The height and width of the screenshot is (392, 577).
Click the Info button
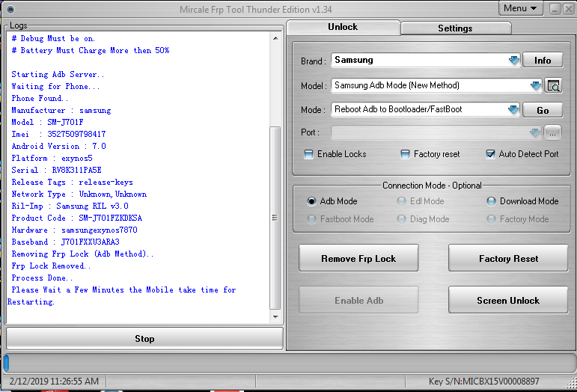coord(543,61)
